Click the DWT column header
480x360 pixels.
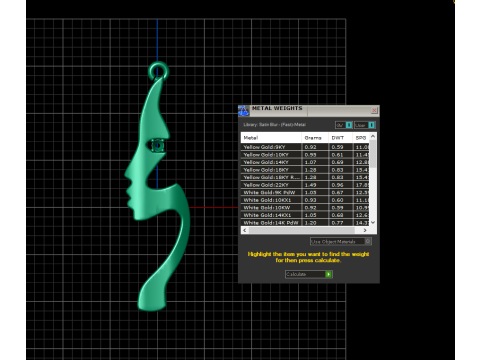pyautogui.click(x=340, y=138)
